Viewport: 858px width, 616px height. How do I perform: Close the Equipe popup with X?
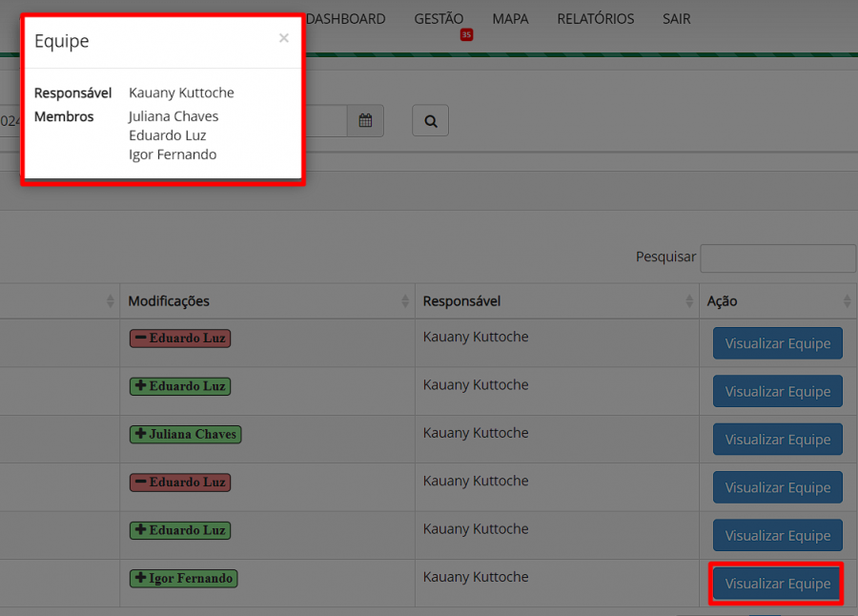click(x=283, y=39)
